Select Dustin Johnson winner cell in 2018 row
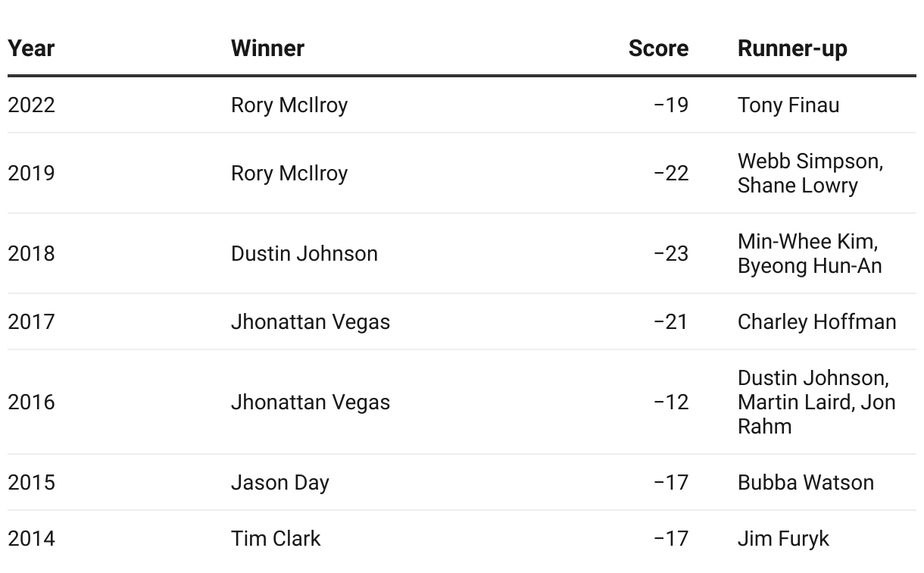 tap(304, 253)
